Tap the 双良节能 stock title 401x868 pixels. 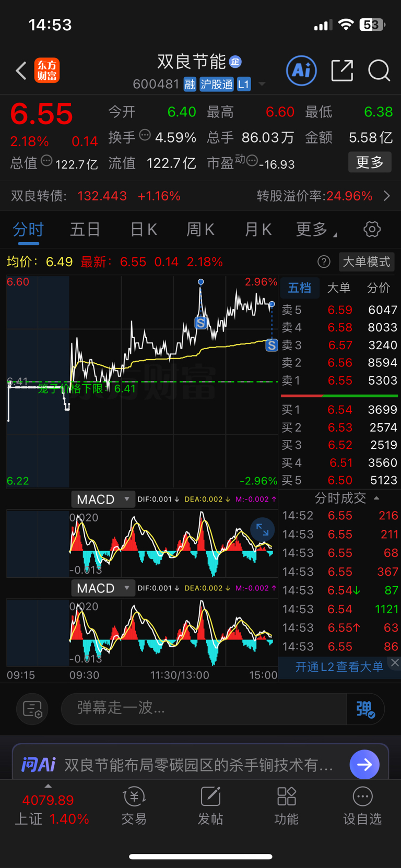tap(192, 62)
